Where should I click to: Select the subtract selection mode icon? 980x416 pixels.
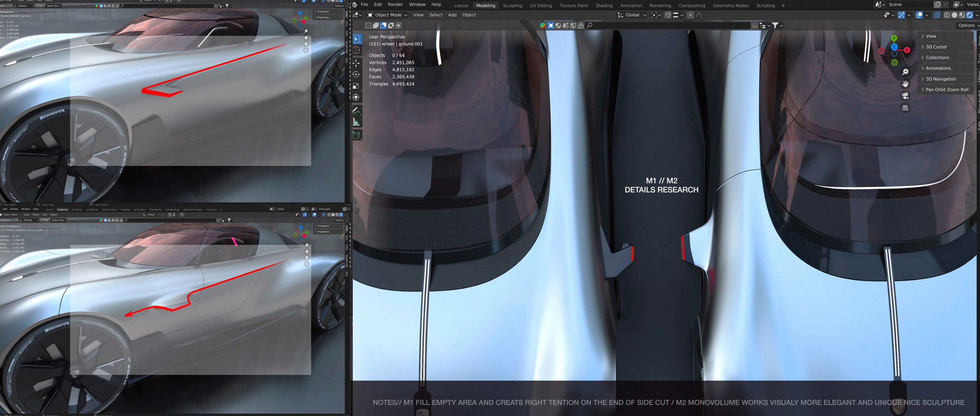pyautogui.click(x=384, y=26)
